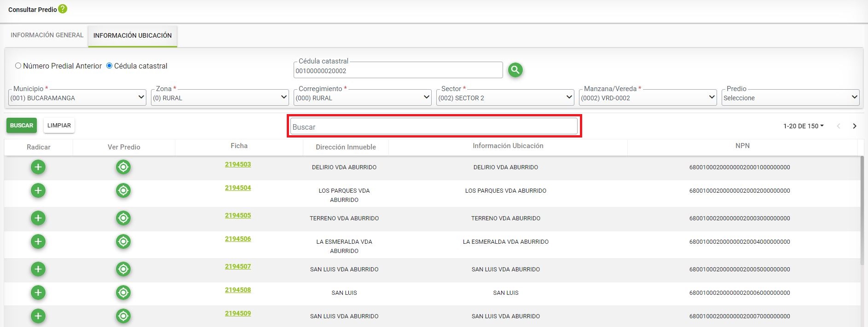
Task: Click the LIMPIAR button
Action: pos(59,126)
